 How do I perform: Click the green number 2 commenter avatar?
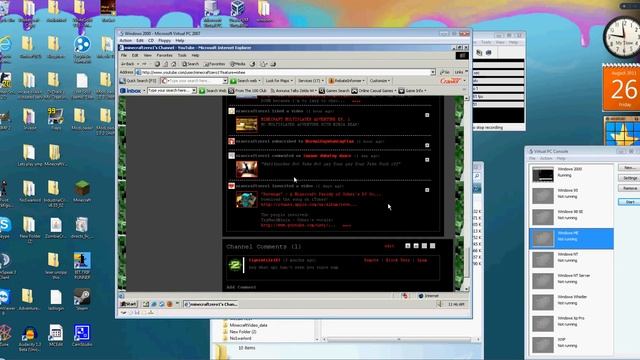(x=234, y=265)
